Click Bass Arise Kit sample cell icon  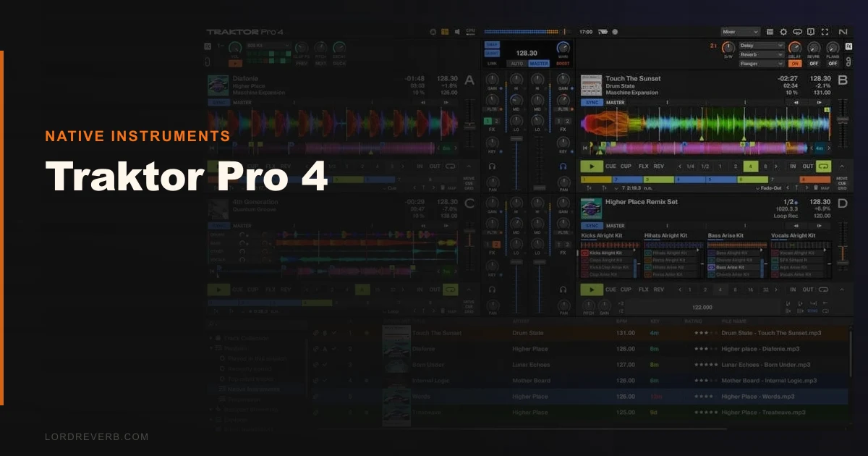[x=712, y=267]
